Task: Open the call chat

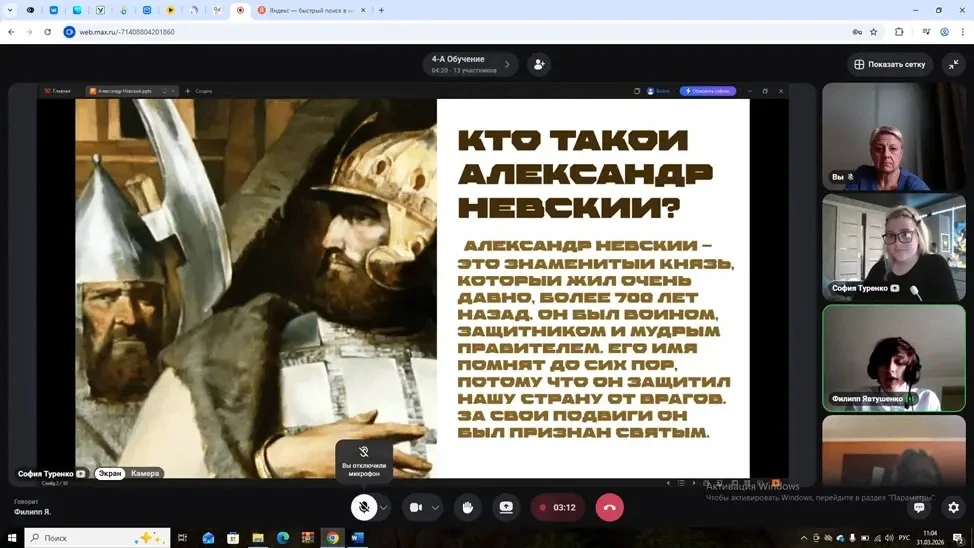Action: pyautogui.click(x=919, y=508)
